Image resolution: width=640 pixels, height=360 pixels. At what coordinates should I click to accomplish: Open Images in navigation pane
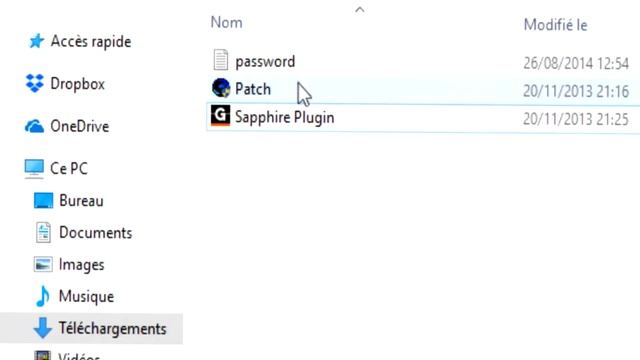[69, 264]
